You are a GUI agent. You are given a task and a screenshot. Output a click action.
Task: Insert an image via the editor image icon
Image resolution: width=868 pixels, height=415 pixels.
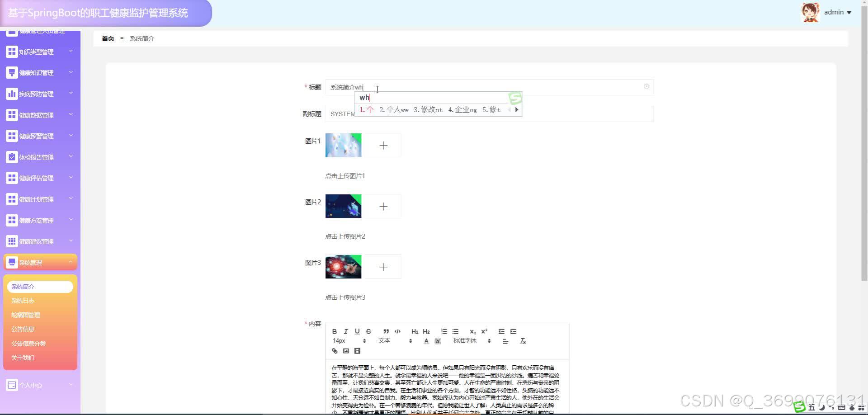coord(346,351)
